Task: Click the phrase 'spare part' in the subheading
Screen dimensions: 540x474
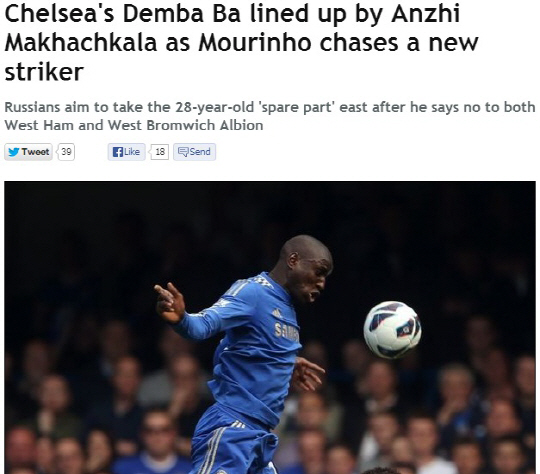Action: (298, 107)
